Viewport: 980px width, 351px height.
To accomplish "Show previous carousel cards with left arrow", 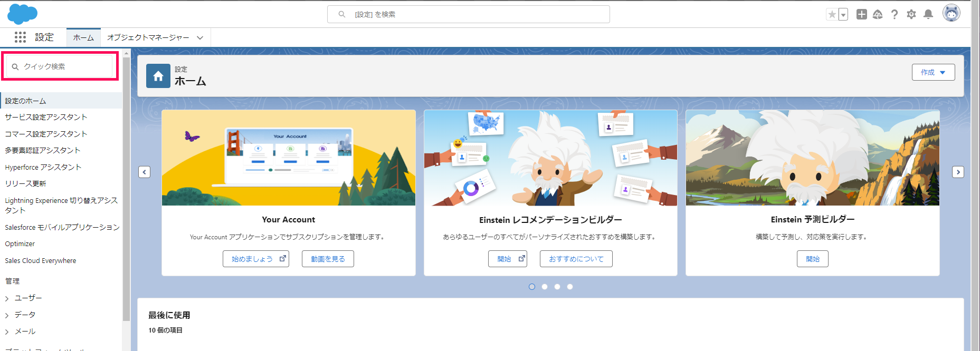I will pyautogui.click(x=145, y=172).
